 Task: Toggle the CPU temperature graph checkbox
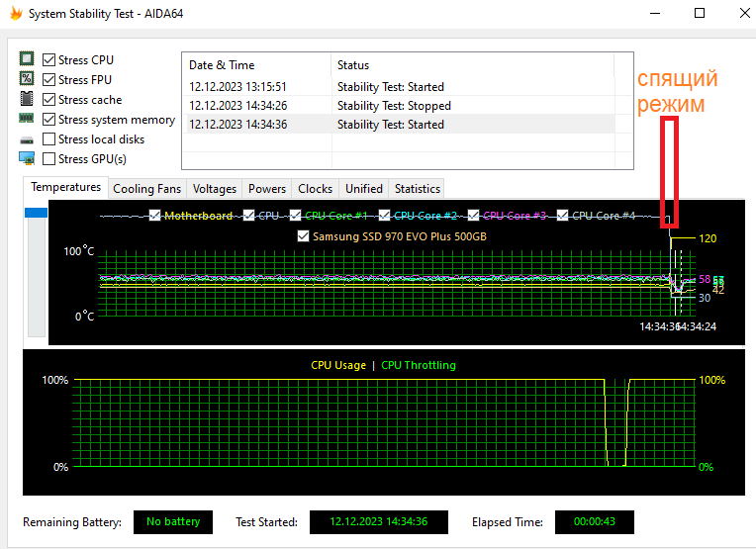[248, 216]
